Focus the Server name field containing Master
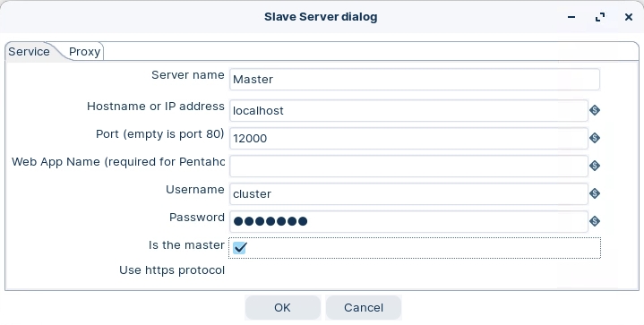 (x=415, y=79)
